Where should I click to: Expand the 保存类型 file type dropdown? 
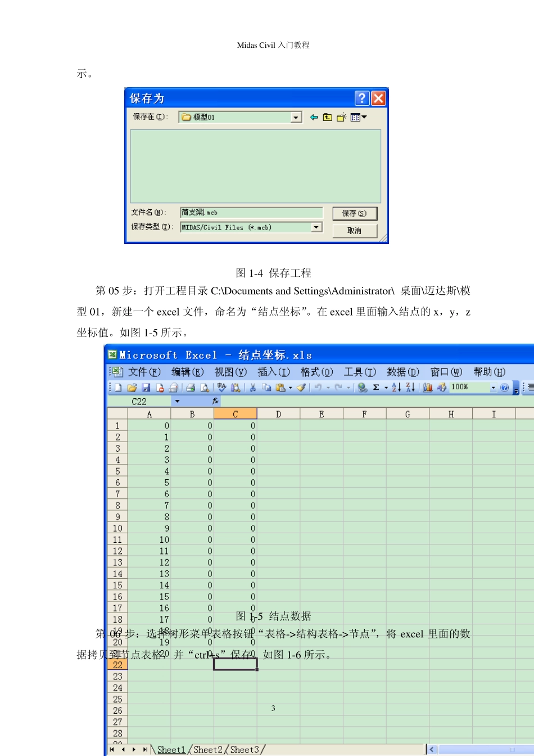316,227
